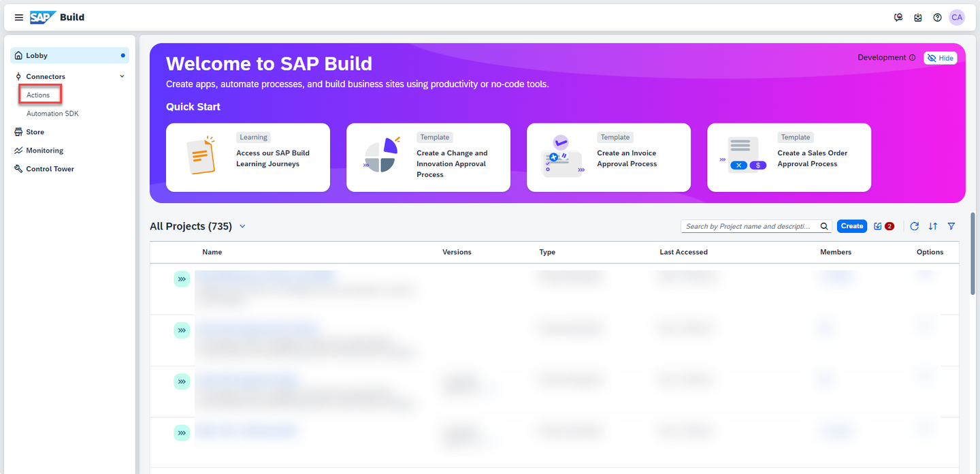This screenshot has width=980, height=474.
Task: Click the Invoice Approval illustration
Action: pos(563,155)
